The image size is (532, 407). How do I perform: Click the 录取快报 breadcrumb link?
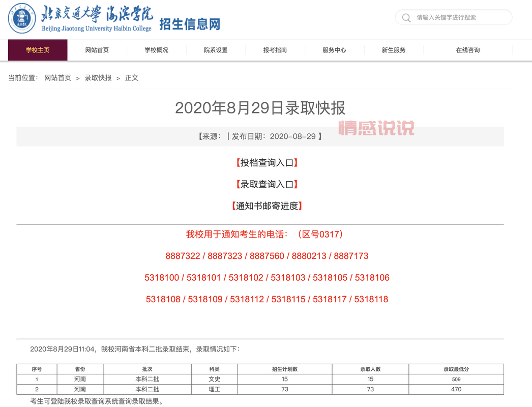coord(98,78)
